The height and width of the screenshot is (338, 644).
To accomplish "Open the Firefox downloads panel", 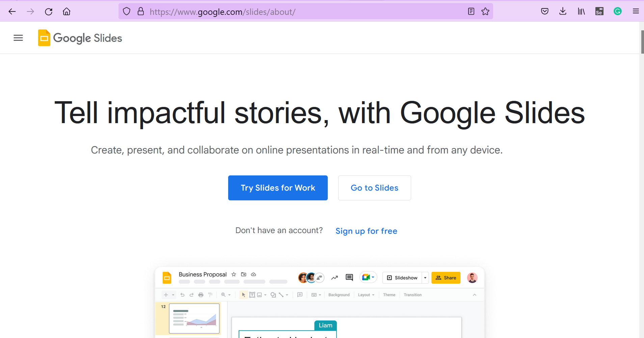I will (563, 11).
